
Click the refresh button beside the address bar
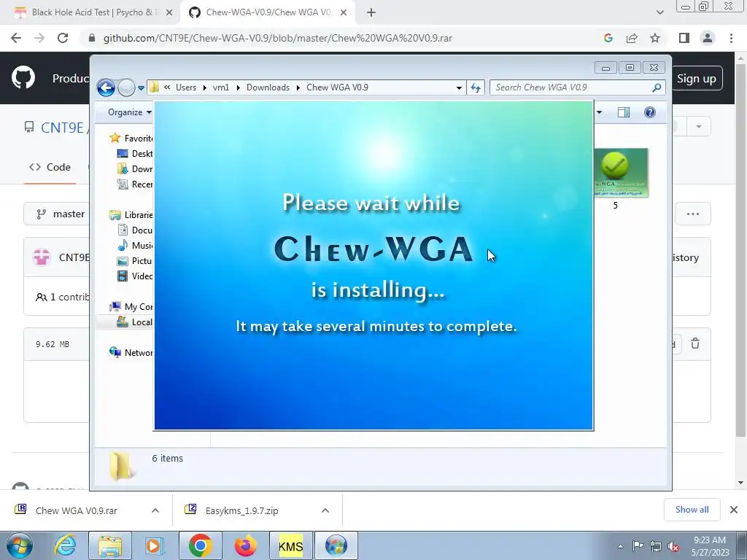pos(476,87)
